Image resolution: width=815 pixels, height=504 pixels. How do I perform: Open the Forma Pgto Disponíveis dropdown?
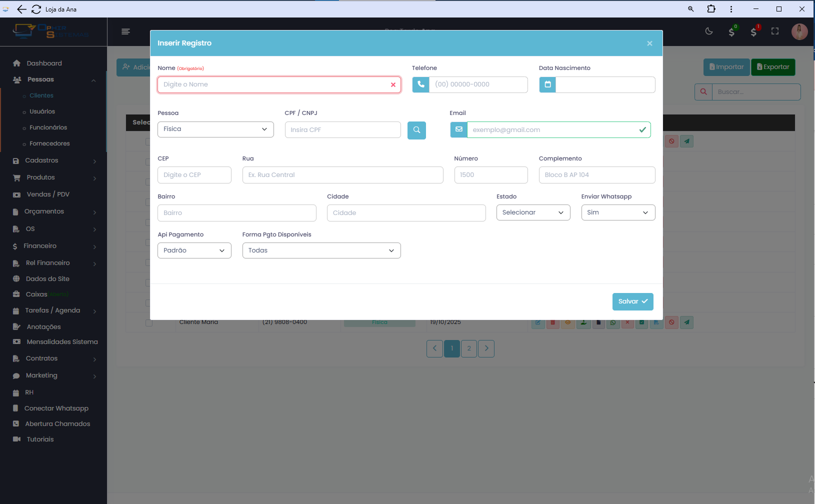321,250
